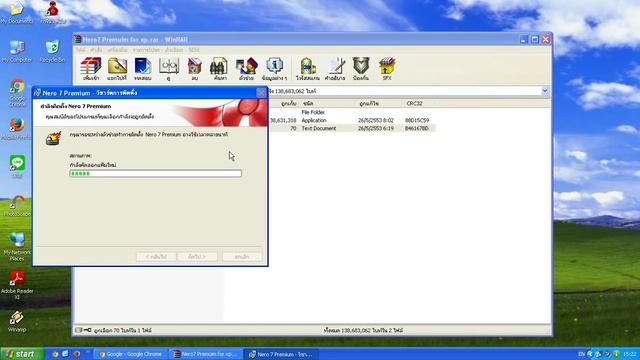640x360 pixels.
Task: Launch the WinRAR Wizard toolbar icon
Action: point(247,68)
